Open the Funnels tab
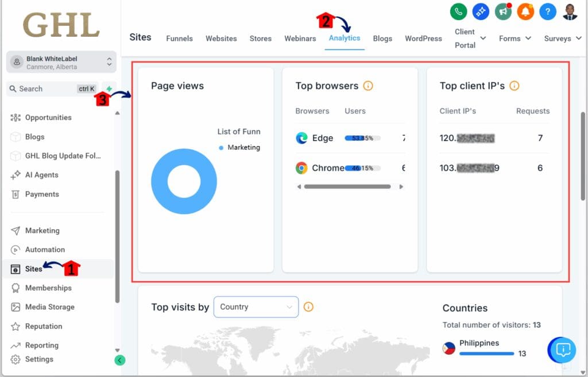The width and height of the screenshot is (588, 377). coord(179,38)
